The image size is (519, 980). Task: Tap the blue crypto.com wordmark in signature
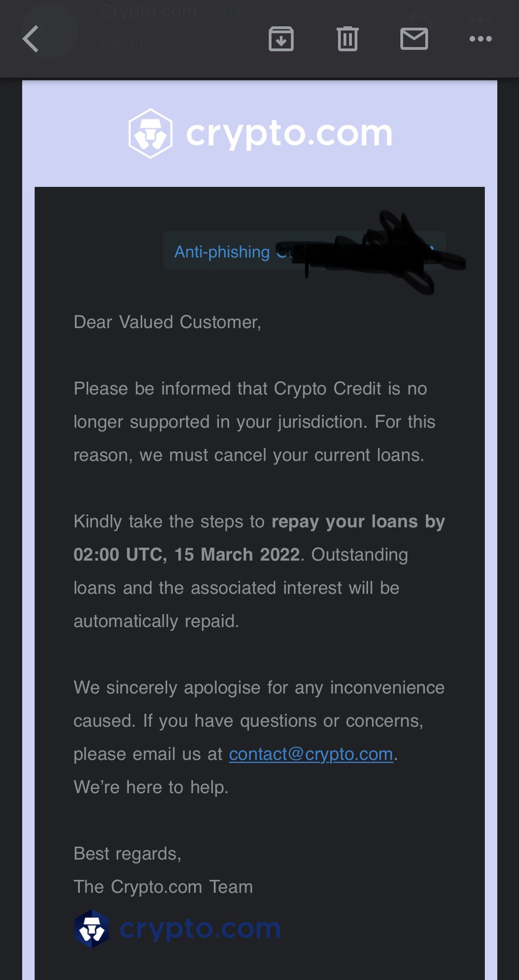click(x=200, y=929)
